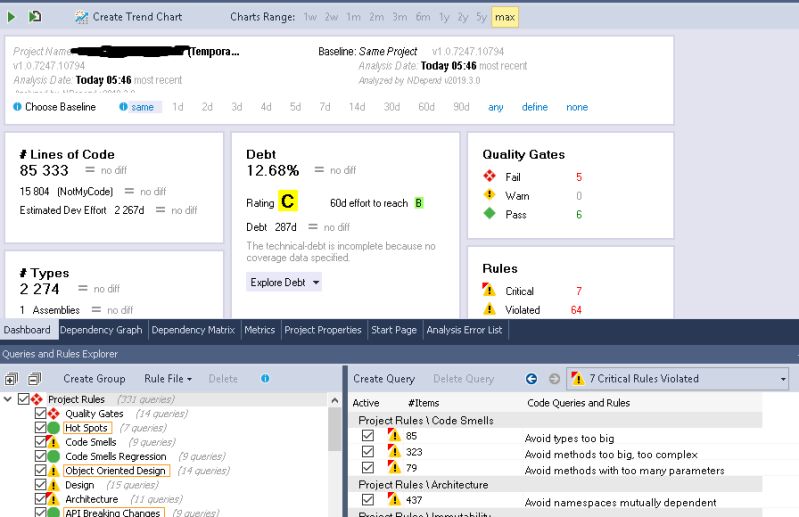
Task: Switch to the Dashboard tab
Action: (x=27, y=330)
